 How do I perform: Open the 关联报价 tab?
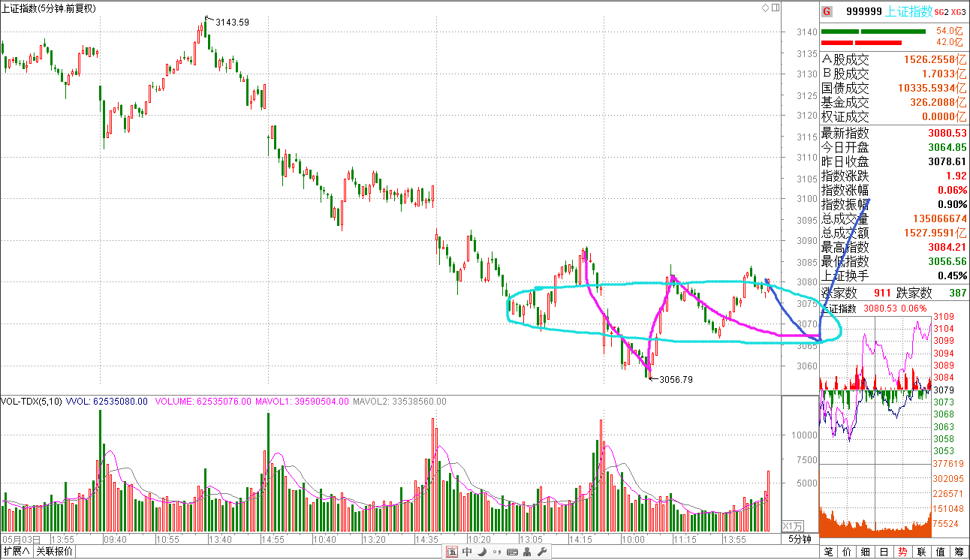click(55, 552)
